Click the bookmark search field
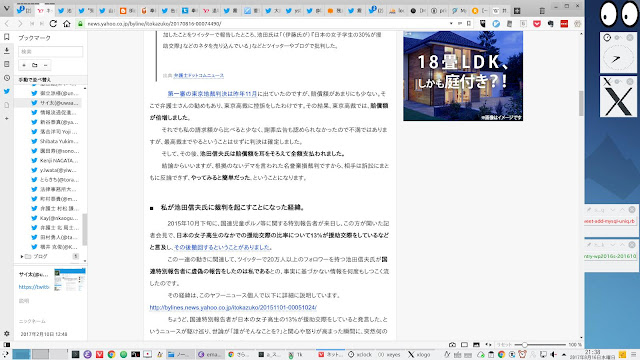The height and width of the screenshot is (360, 640). (51, 51)
